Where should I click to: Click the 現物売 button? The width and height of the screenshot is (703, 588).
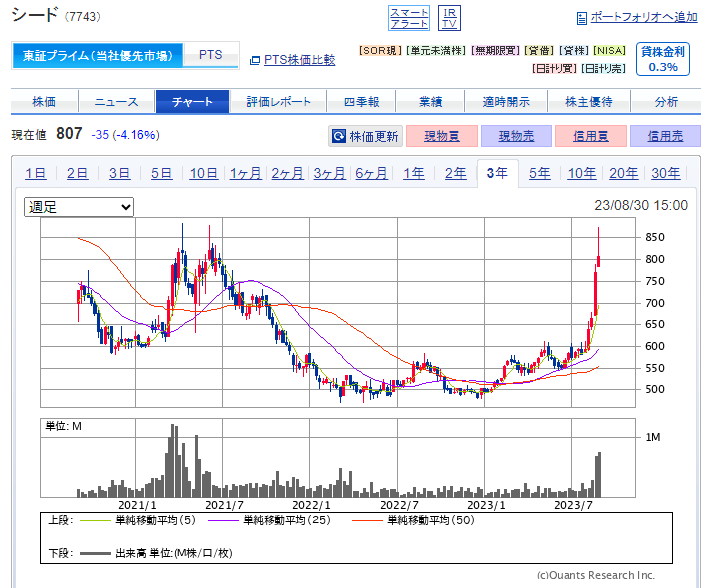point(516,136)
